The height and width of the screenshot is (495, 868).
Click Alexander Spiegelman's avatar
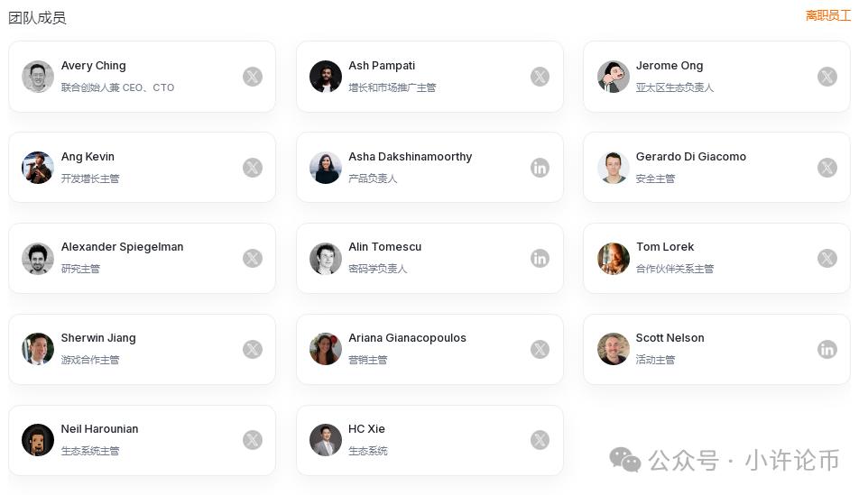click(x=38, y=259)
